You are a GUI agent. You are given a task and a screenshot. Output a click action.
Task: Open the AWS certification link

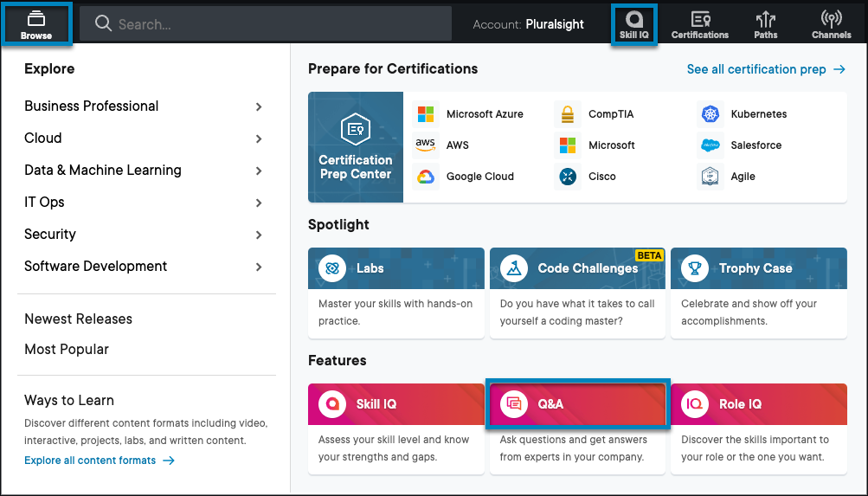(x=457, y=145)
